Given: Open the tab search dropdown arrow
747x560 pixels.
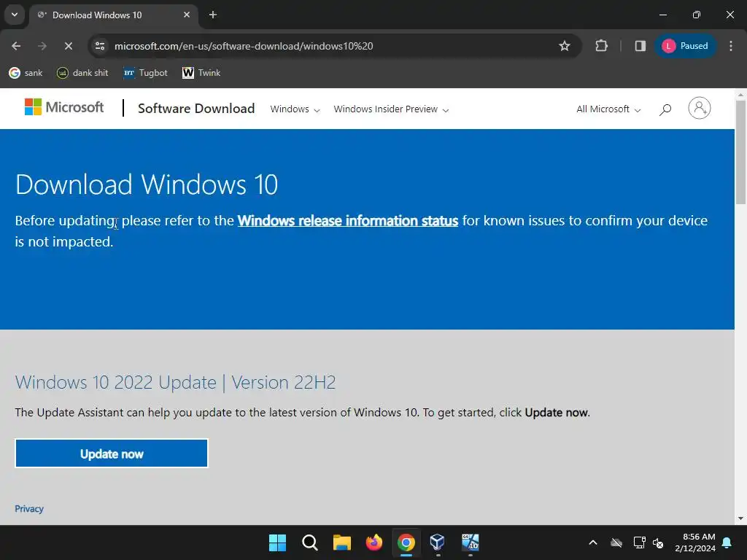Looking at the screenshot, I should (15, 15).
